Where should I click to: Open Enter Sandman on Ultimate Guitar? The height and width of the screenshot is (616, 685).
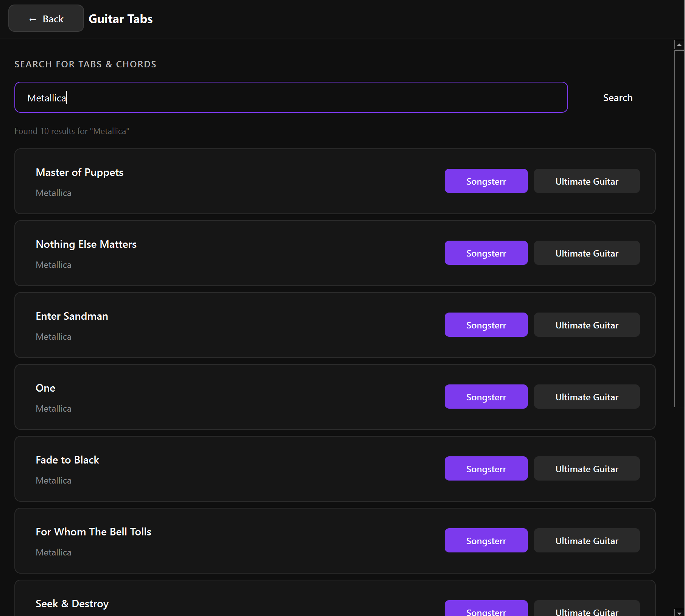point(587,325)
